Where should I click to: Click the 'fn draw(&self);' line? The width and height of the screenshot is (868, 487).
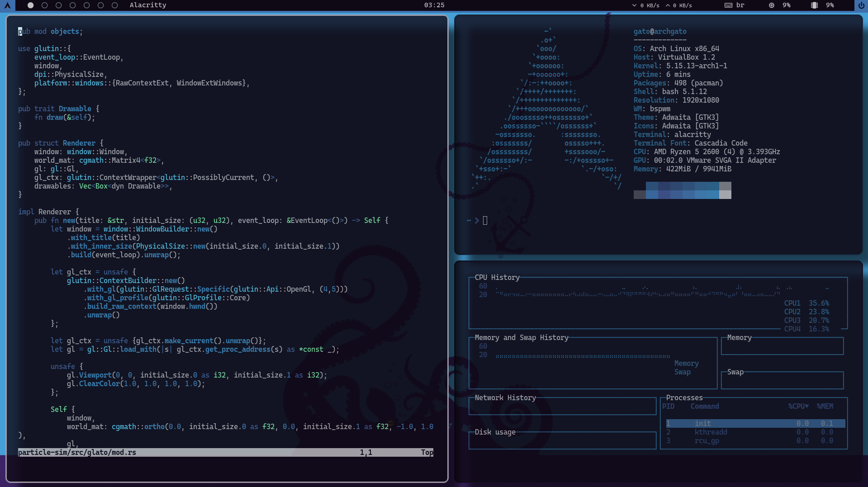[x=65, y=117]
